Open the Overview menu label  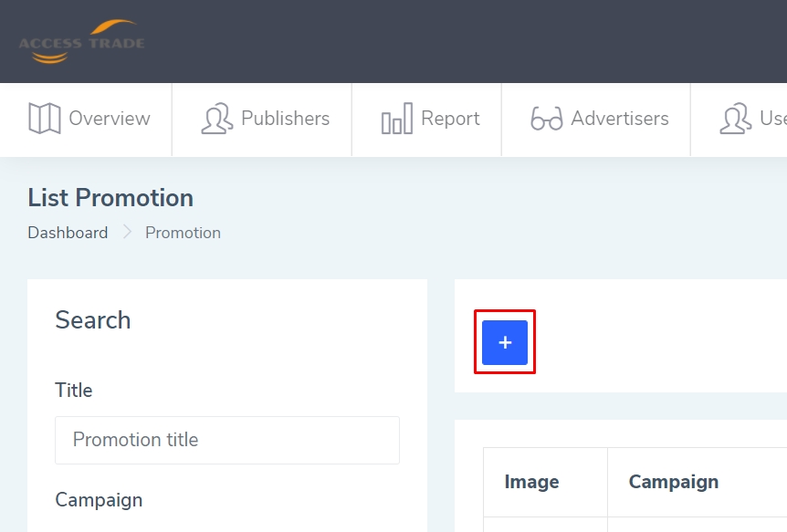click(x=110, y=119)
